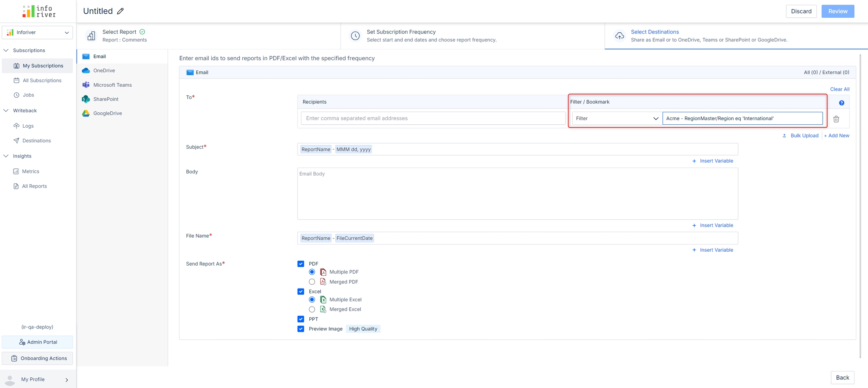Open All Subscriptions in sidebar

point(42,80)
